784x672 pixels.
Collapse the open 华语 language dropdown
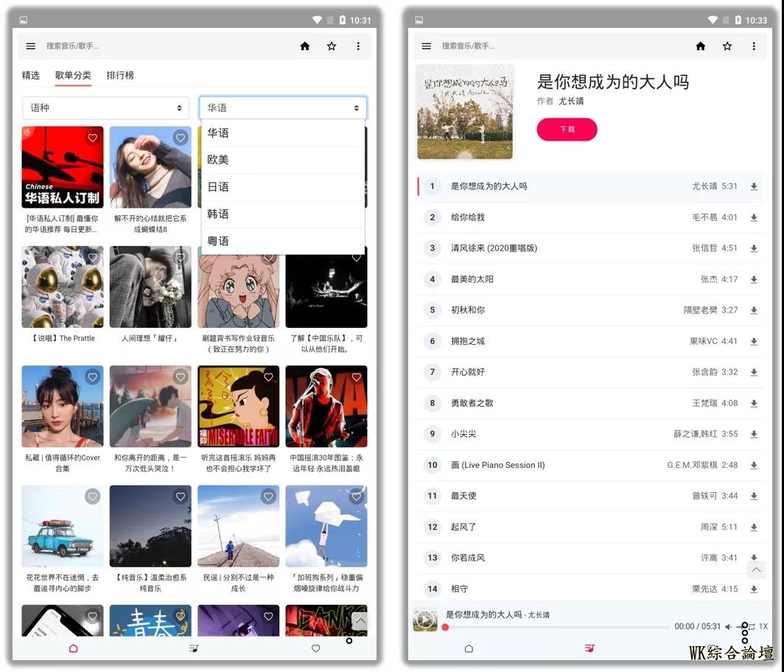283,108
